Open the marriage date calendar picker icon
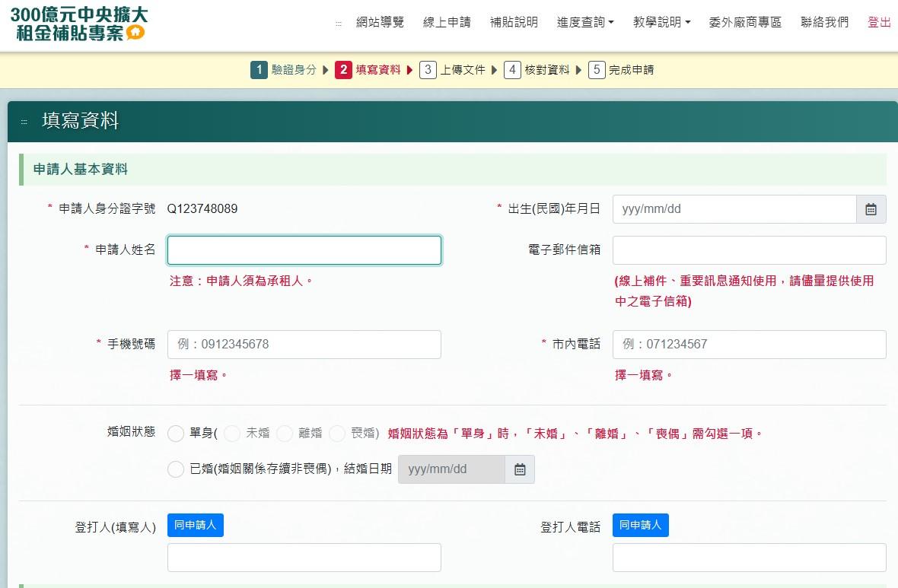The height and width of the screenshot is (588, 898). pyautogui.click(x=520, y=469)
